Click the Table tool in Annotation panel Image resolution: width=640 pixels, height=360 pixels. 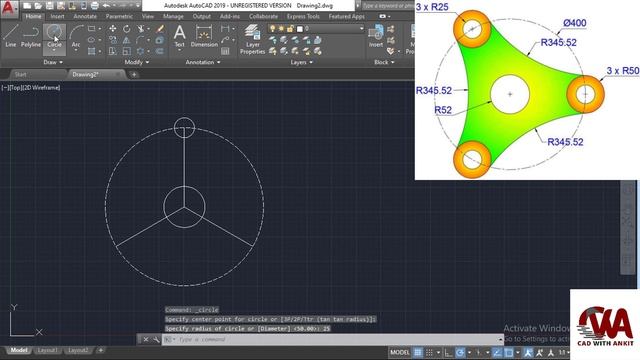(225, 51)
